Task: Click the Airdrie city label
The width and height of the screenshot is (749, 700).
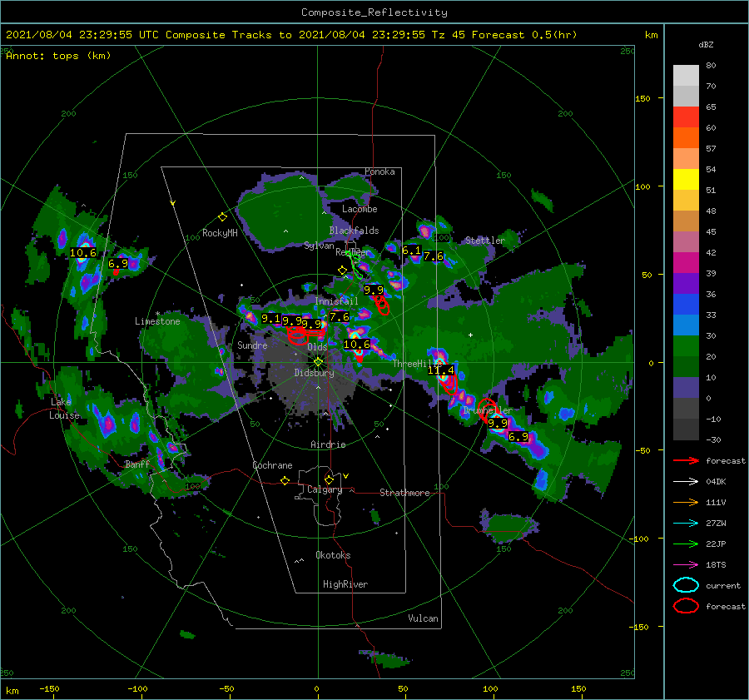Action: coord(328,444)
